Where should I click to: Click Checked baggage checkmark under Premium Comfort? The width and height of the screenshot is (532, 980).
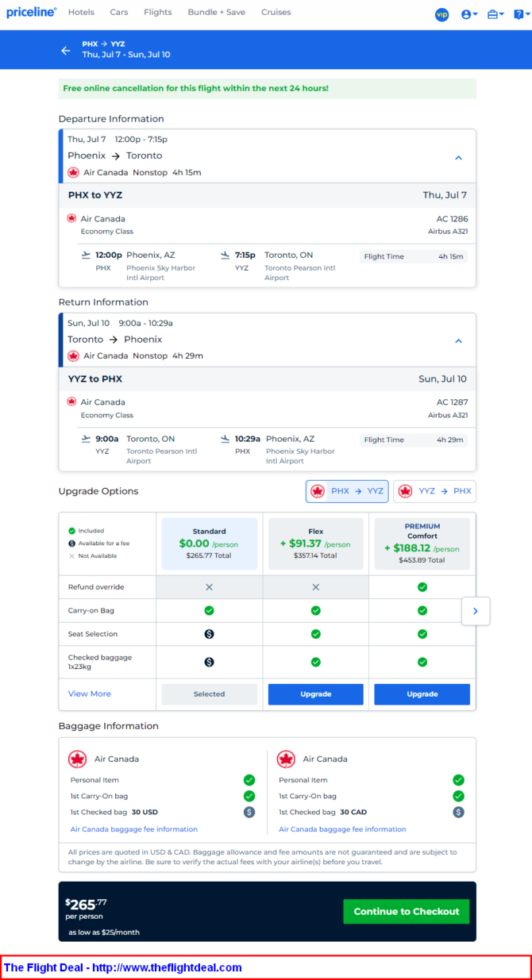point(422,662)
